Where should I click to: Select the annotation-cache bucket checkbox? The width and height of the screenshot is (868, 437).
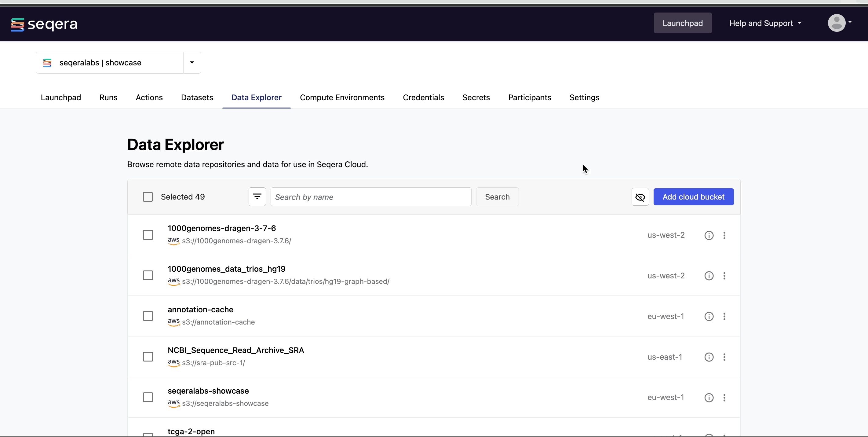click(148, 316)
